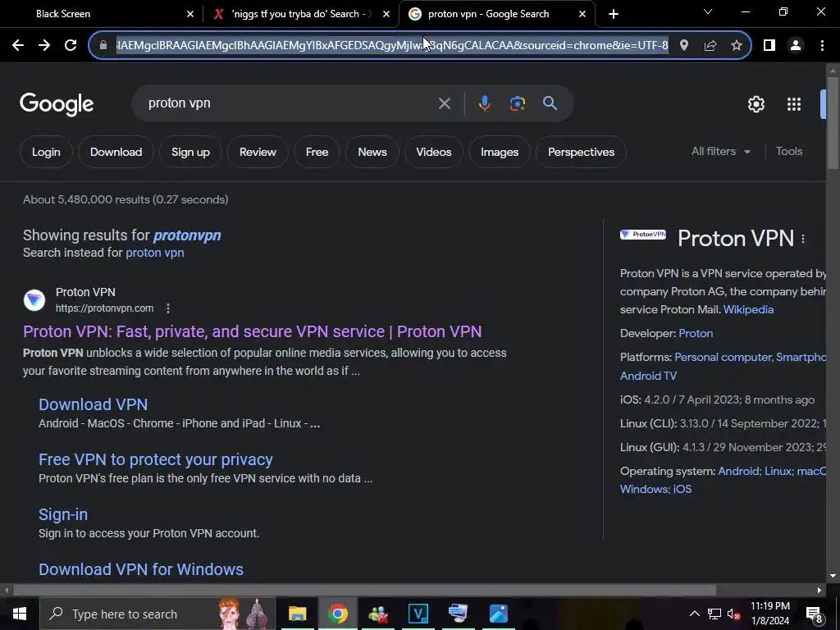Image resolution: width=840 pixels, height=630 pixels.
Task: Click vertical scrollbar down arrow
Action: 833,577
